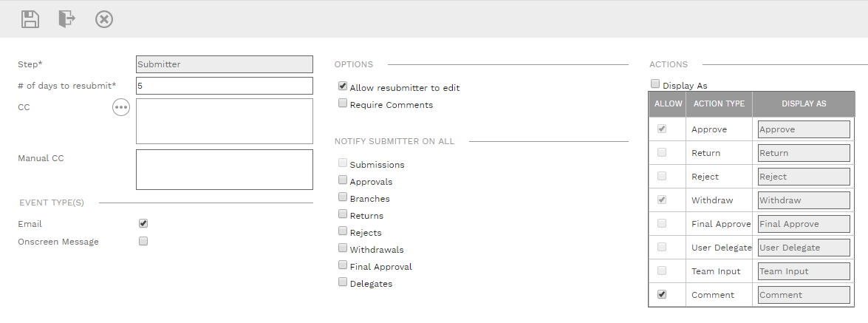Click the Withdraw display-as text field

(x=804, y=200)
